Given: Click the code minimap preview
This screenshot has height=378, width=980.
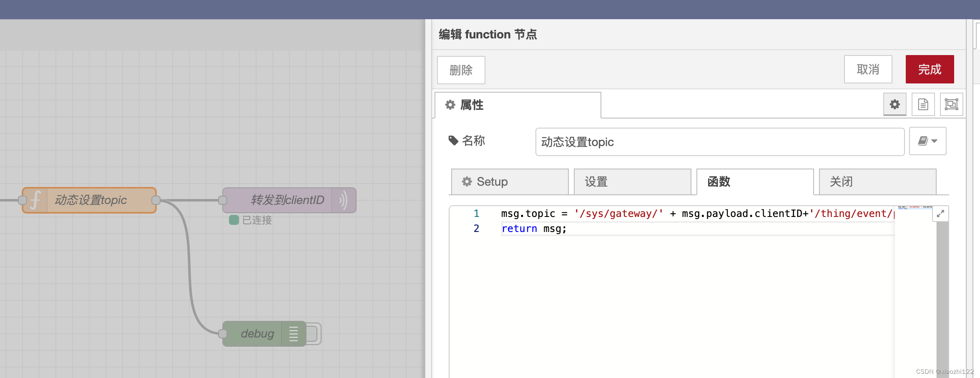Looking at the screenshot, I should [x=915, y=208].
